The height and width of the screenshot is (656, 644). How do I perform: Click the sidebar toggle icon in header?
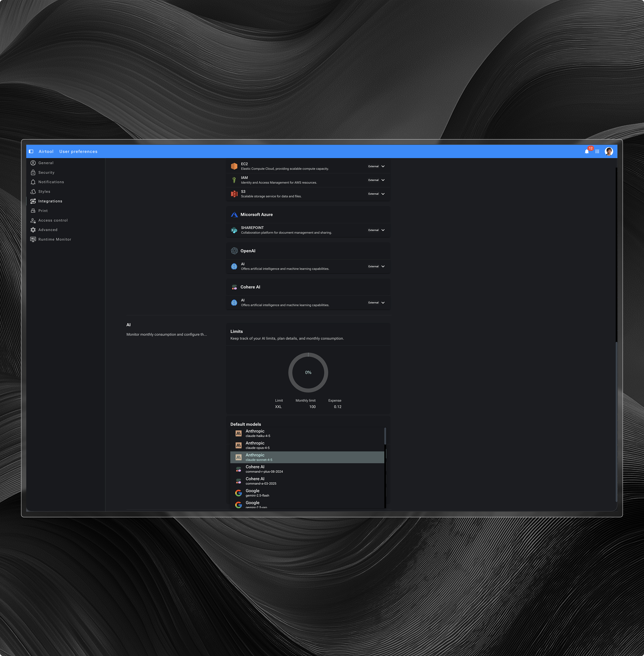click(31, 152)
